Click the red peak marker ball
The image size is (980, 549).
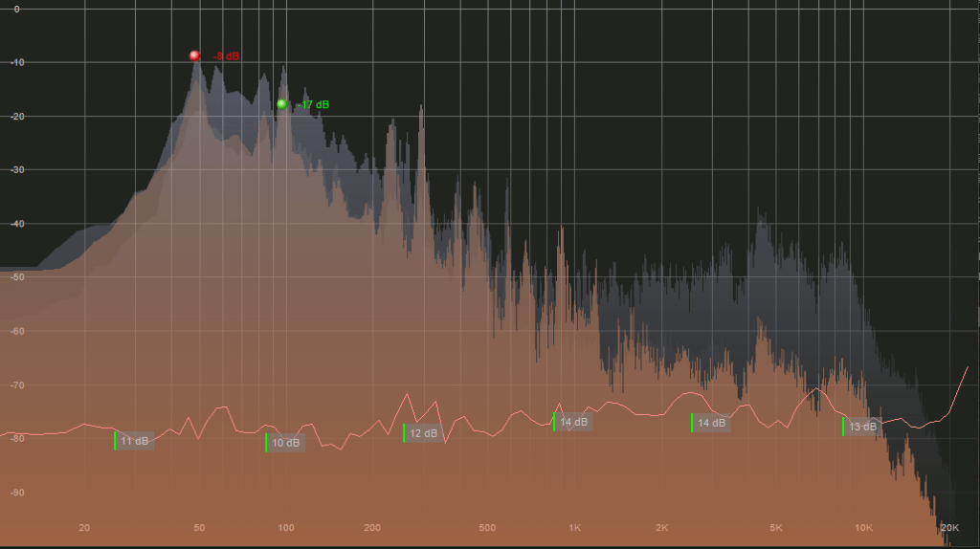(x=194, y=55)
